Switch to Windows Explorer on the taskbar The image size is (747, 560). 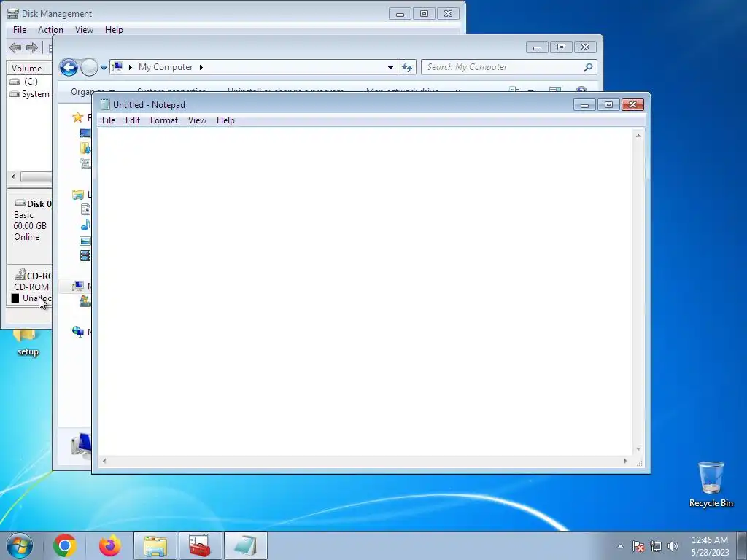155,545
